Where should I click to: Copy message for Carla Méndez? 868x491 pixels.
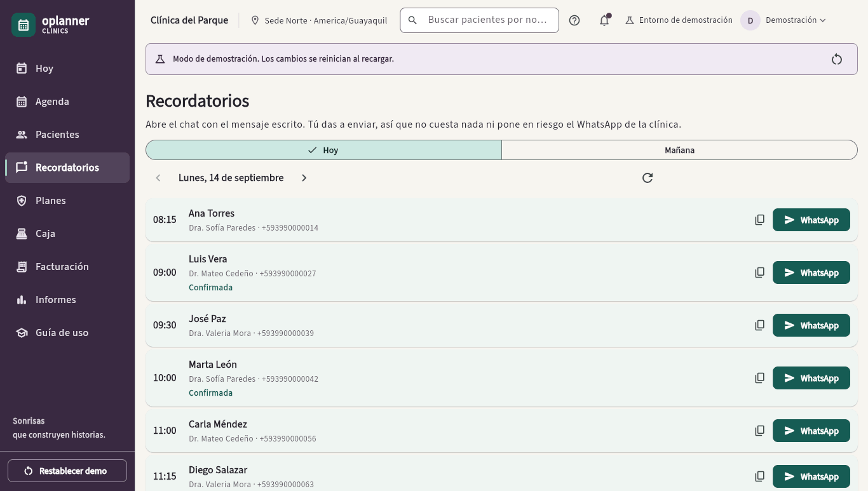(x=759, y=431)
